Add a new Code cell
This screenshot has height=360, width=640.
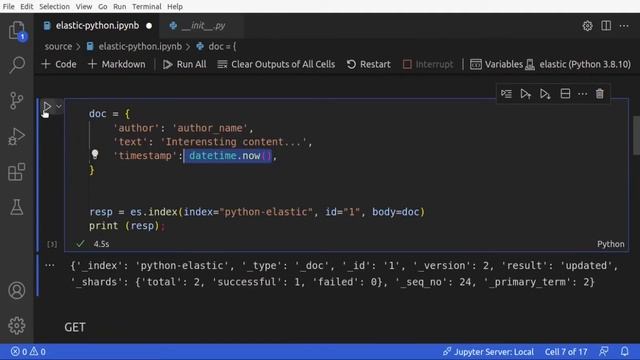tap(59, 64)
